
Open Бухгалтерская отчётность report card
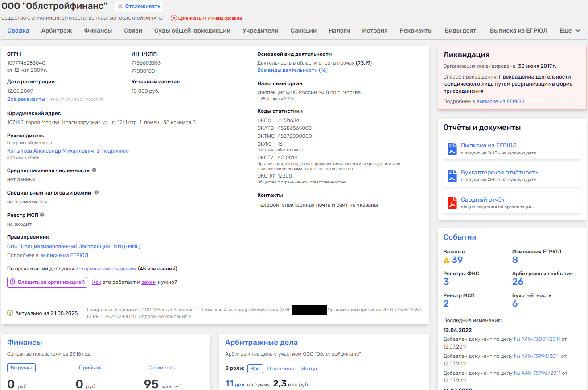coord(512,176)
